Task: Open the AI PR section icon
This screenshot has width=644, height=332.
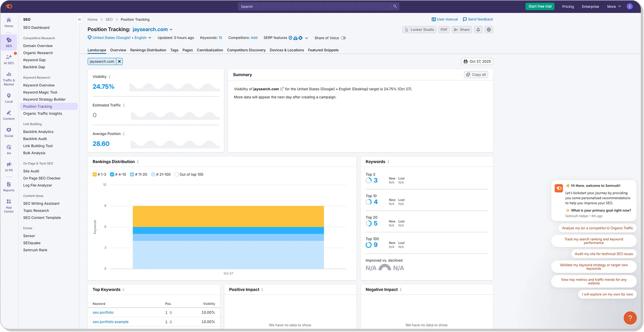Action: 9,167
